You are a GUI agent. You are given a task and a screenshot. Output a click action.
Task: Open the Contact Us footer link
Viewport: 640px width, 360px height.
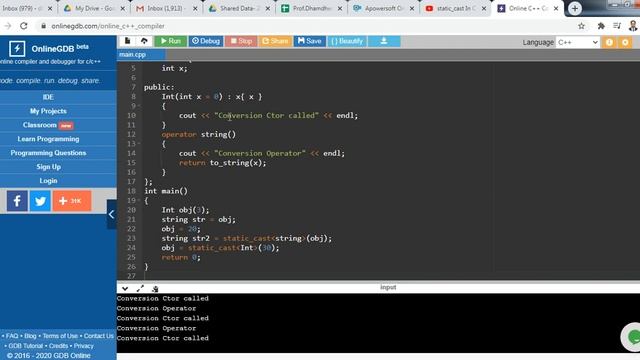pyautogui.click(x=99, y=336)
